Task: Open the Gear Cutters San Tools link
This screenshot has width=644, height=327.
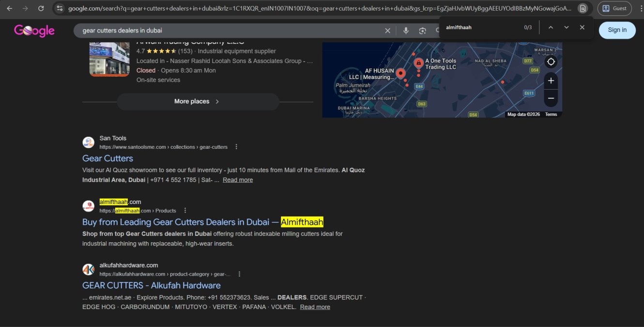Action: click(x=107, y=158)
